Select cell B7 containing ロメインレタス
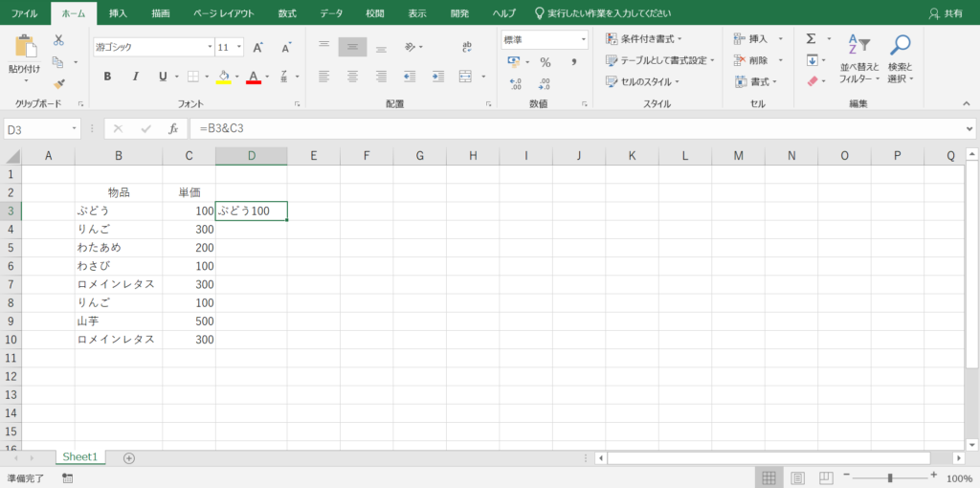Viewport: 980px width, 488px height. 117,284
